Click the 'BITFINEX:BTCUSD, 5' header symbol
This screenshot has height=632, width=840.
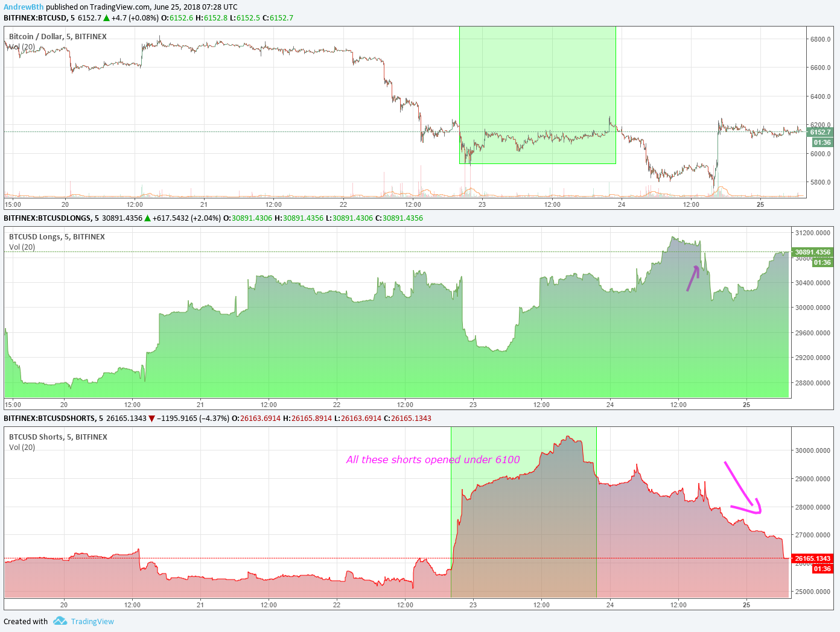[39, 17]
